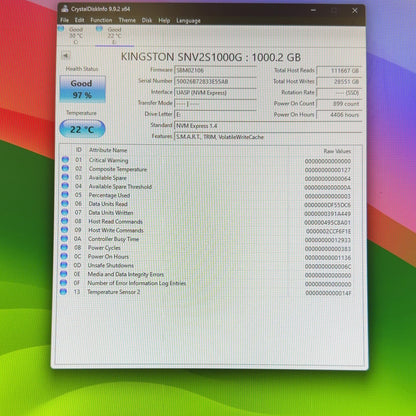Click the KINGSTON SNV2S1000G disk title
This screenshot has width=416, height=416.
coord(211,57)
